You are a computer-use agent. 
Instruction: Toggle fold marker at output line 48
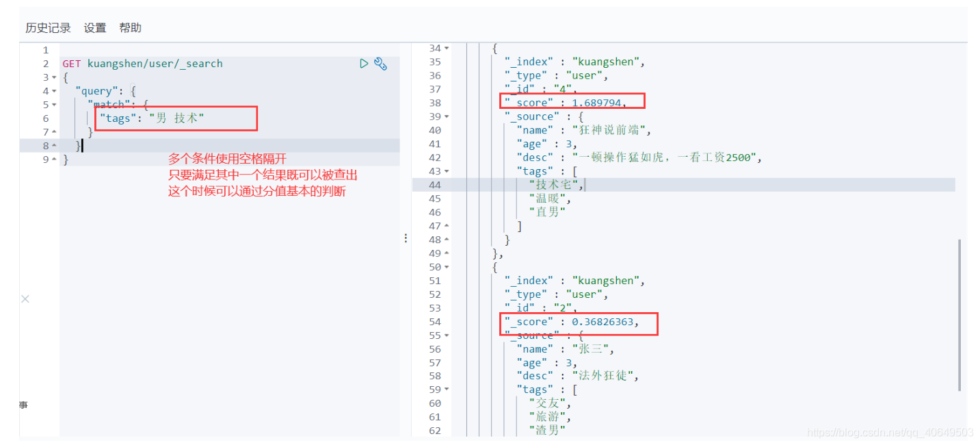447,240
